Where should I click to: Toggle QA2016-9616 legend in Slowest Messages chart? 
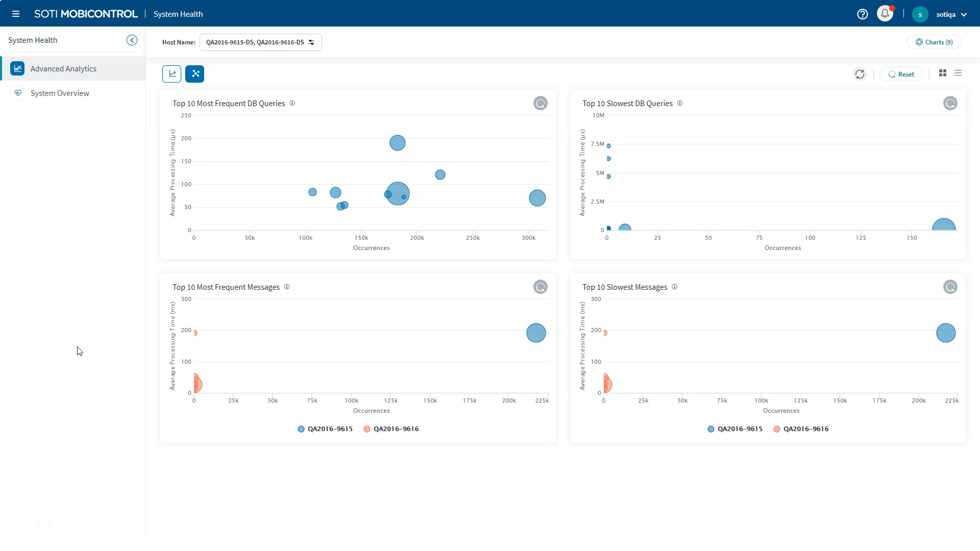801,429
